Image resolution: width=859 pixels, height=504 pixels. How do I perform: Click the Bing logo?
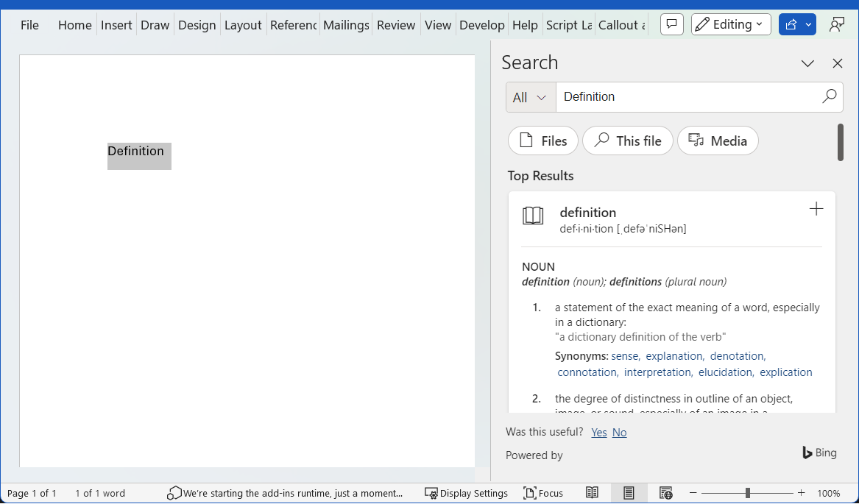tap(819, 452)
